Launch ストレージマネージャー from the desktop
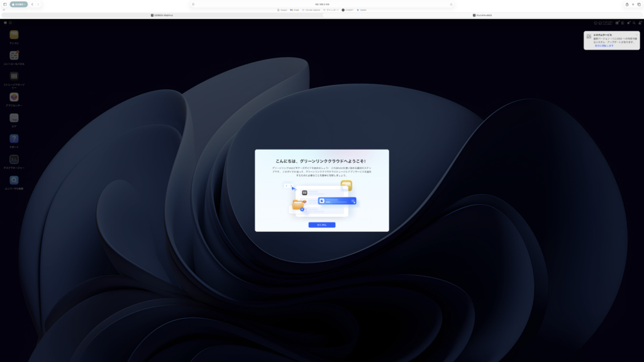 [x=14, y=76]
